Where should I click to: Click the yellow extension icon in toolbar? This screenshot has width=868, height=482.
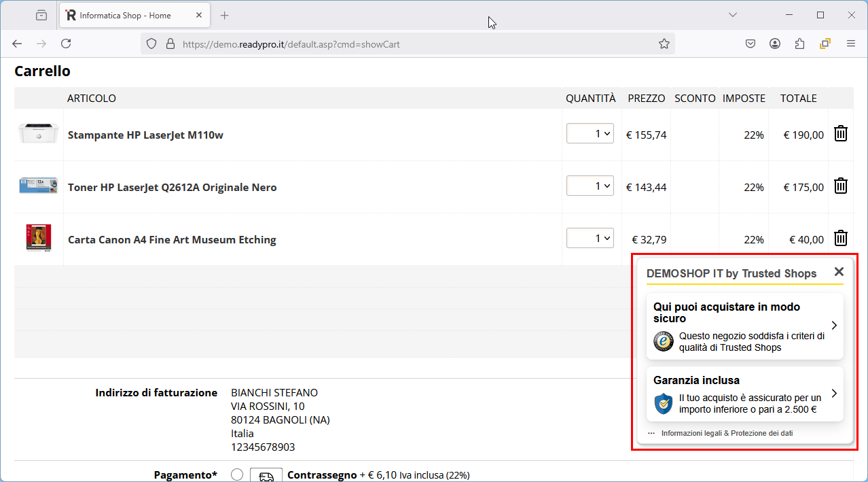coord(825,44)
